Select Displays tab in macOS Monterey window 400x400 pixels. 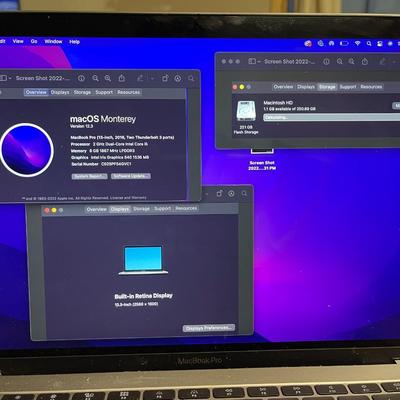point(60,92)
